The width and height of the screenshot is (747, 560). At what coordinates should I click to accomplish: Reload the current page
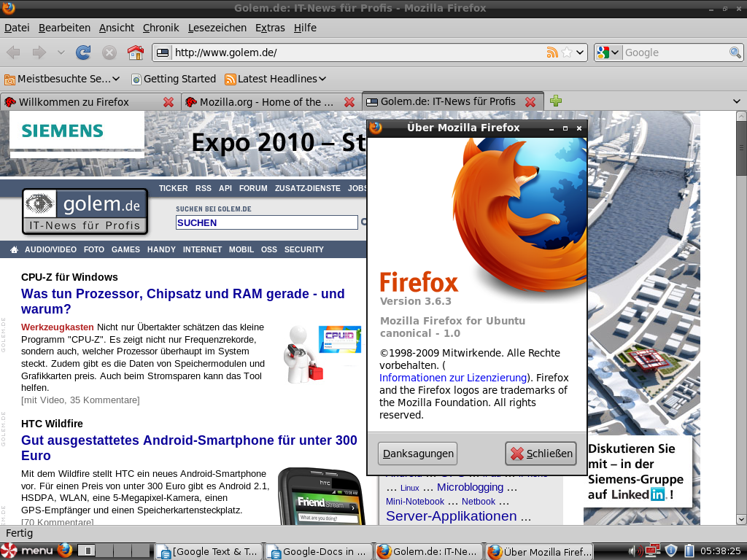click(83, 52)
